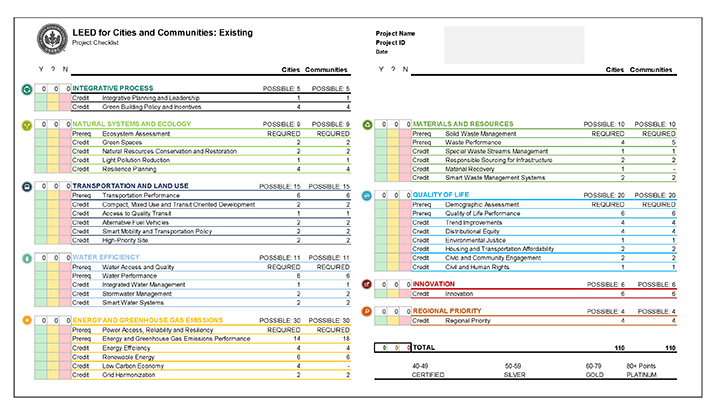The height and width of the screenshot is (405, 720).
Task: Click the Natural Systems and Ecology icon
Action: coord(26,125)
